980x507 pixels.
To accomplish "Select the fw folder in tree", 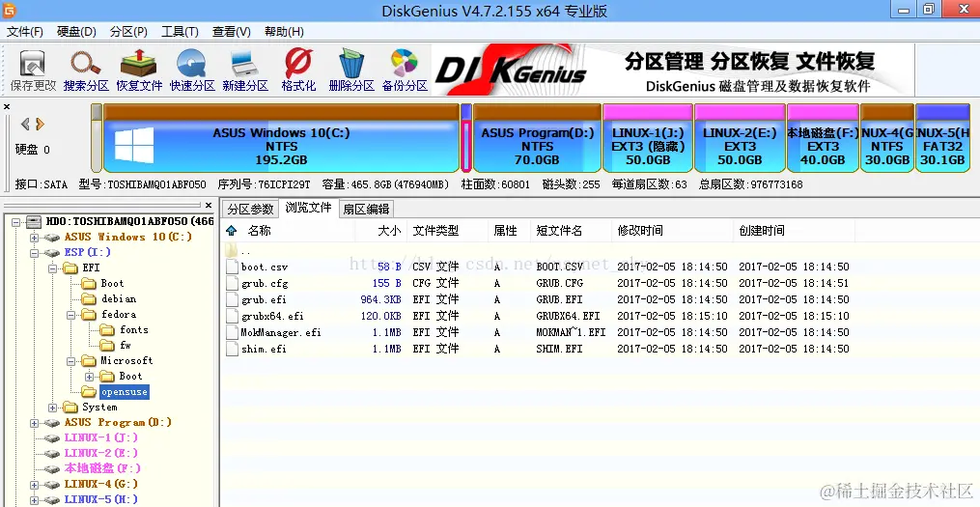I will pyautogui.click(x=126, y=345).
